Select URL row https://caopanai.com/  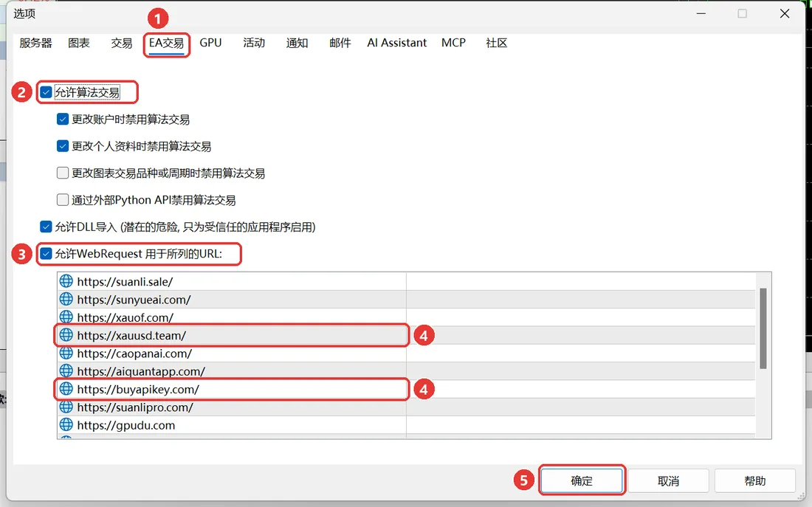pos(406,353)
